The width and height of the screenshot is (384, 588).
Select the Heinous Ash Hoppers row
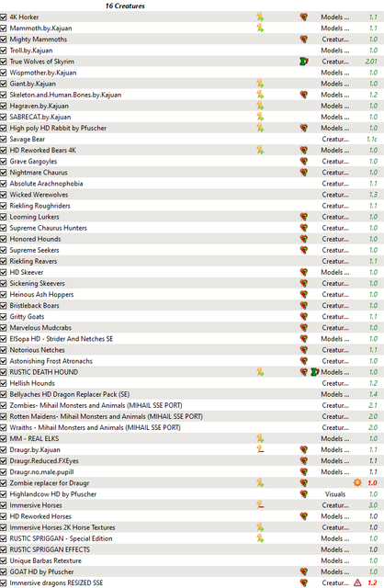(x=192, y=294)
